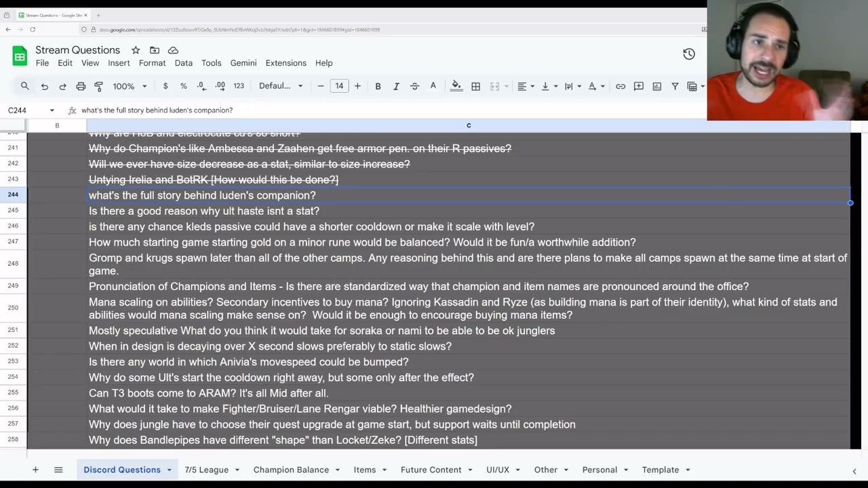Insert a comment
The width and height of the screenshot is (868, 488).
pyautogui.click(x=639, y=86)
